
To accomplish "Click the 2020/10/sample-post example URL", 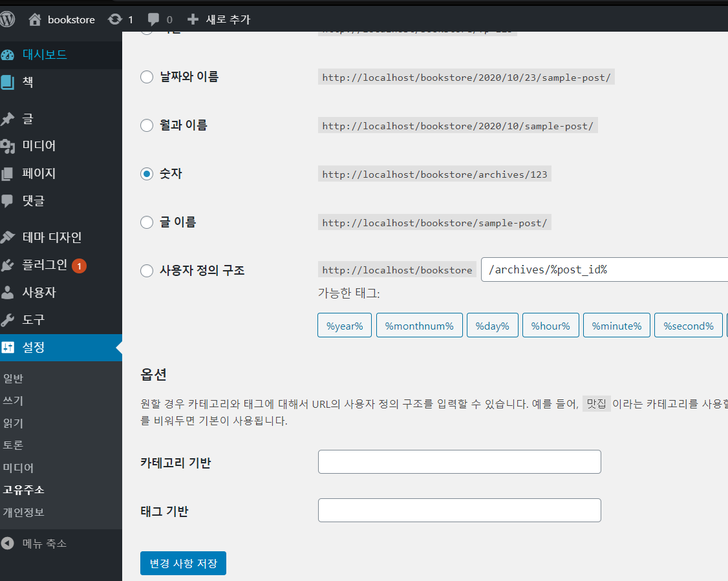I will pyautogui.click(x=458, y=126).
